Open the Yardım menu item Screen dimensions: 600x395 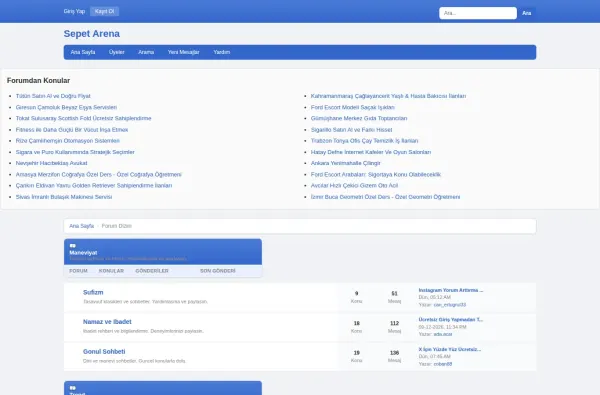tap(222, 52)
